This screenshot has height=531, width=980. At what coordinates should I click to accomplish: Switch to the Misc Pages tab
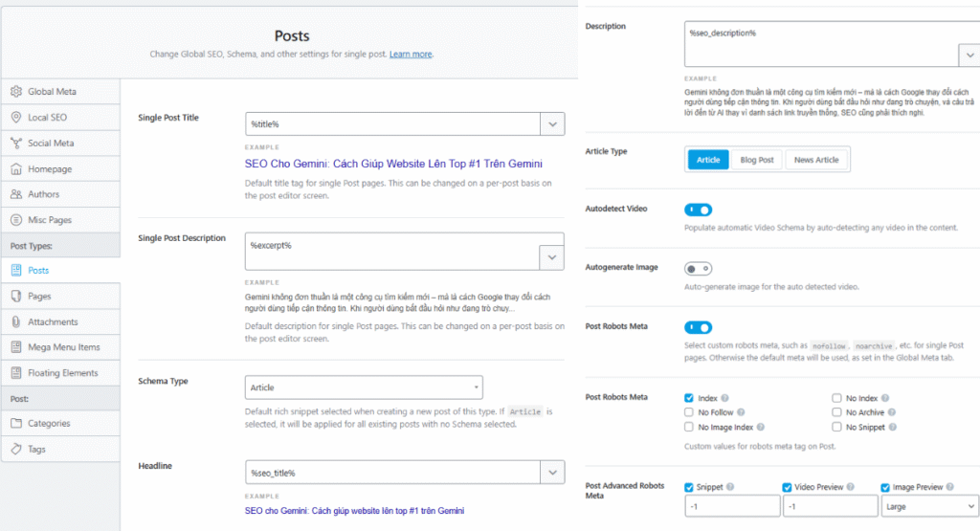(x=50, y=220)
